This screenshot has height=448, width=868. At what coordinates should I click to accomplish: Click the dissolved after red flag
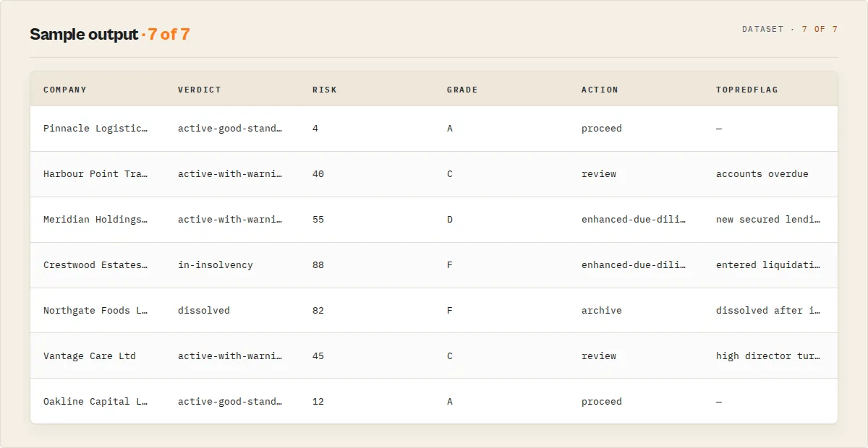tap(768, 311)
